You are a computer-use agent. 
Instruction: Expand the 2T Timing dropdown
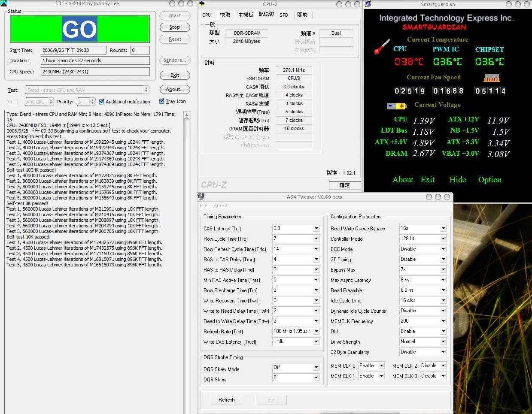click(443, 259)
